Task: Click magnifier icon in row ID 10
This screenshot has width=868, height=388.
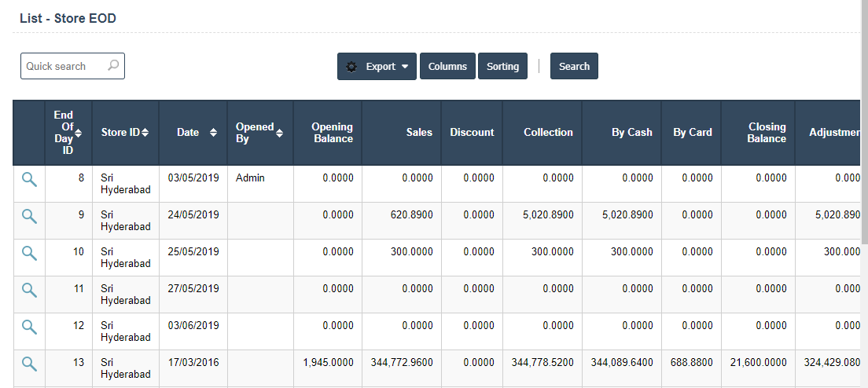Action: coord(29,253)
